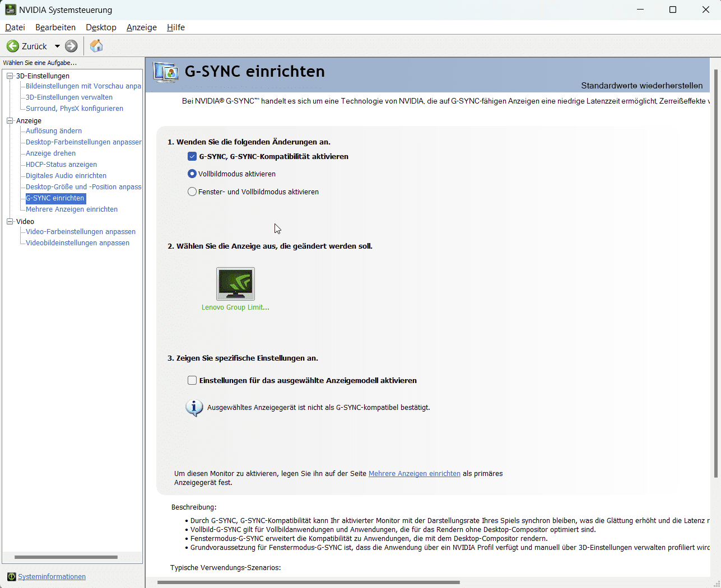The width and height of the screenshot is (721, 588).
Task: Open the Hilfe menu
Action: click(176, 27)
